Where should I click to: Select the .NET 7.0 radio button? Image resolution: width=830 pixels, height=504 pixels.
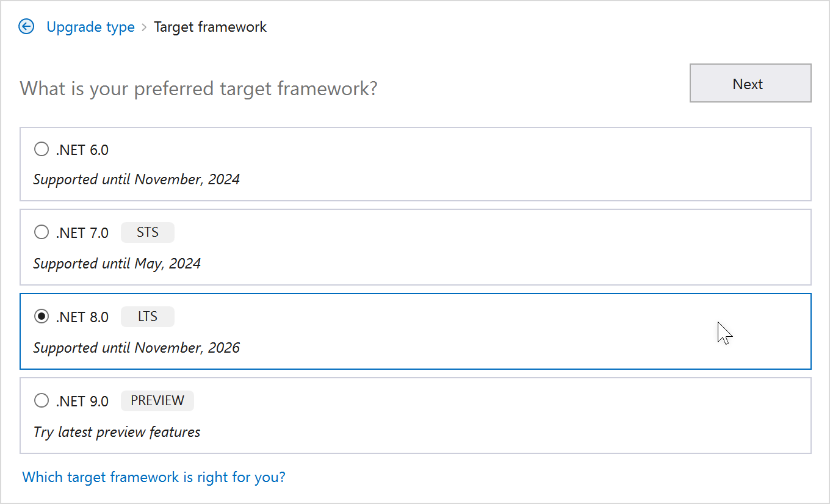[x=41, y=232]
